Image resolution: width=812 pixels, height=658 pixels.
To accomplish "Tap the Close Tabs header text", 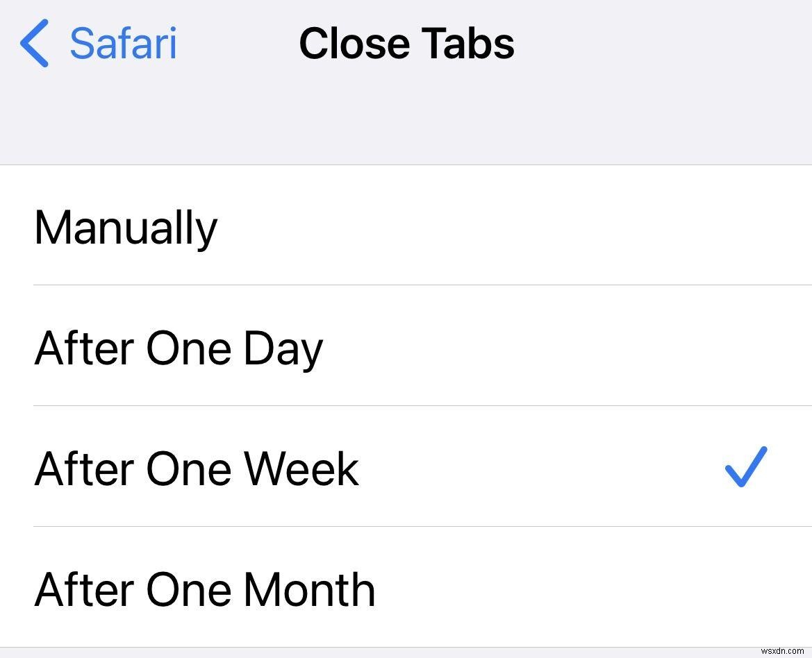I will [x=406, y=43].
